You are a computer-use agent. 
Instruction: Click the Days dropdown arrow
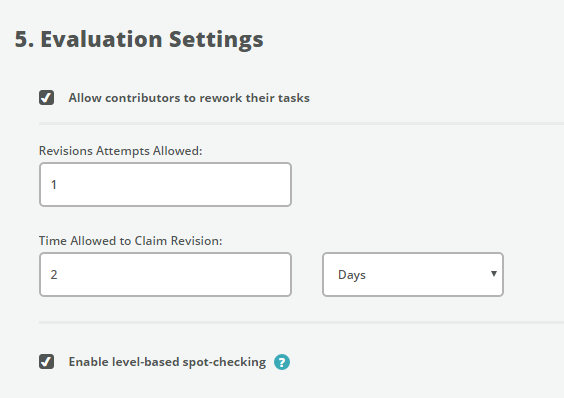(494, 274)
